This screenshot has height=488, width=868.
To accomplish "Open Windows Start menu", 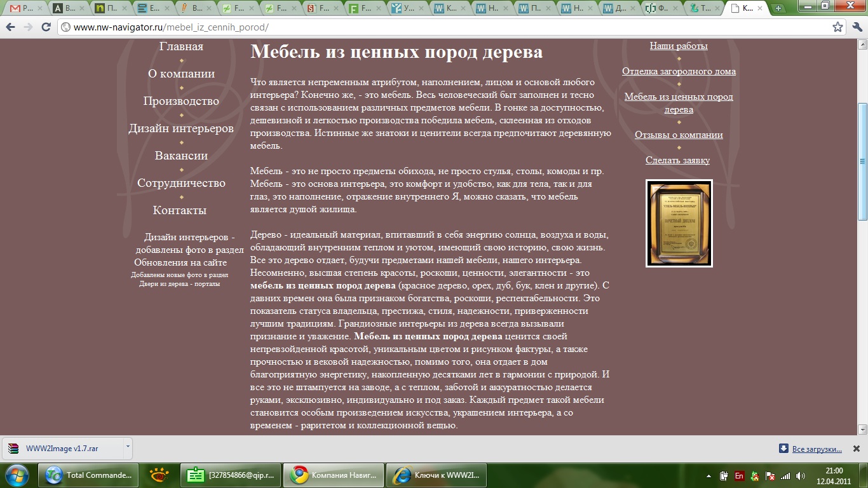I will click(17, 475).
